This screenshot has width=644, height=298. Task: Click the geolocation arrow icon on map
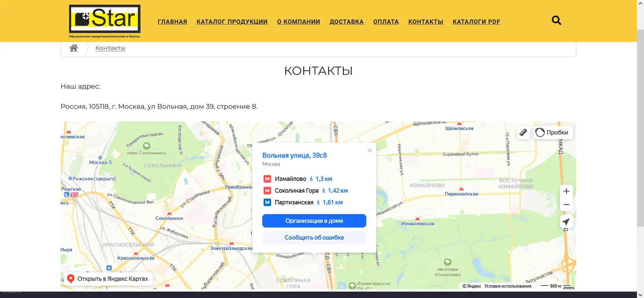point(566,222)
